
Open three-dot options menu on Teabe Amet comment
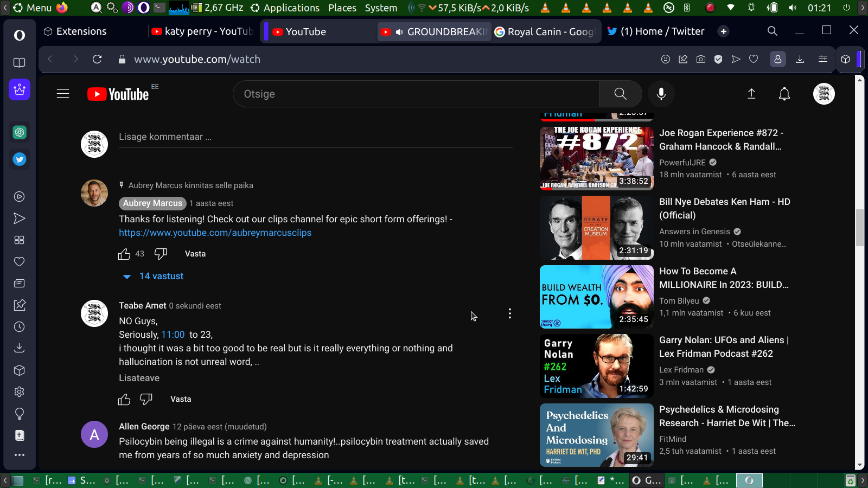(x=509, y=313)
